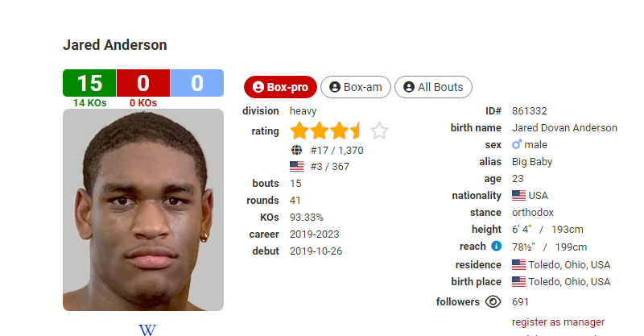Click the world ranking globe icon
644x336 pixels.
click(x=296, y=150)
